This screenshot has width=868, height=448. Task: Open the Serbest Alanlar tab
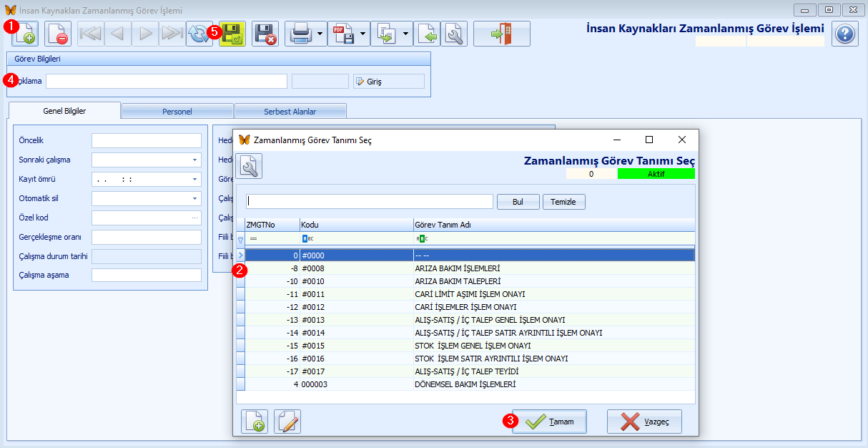(290, 112)
